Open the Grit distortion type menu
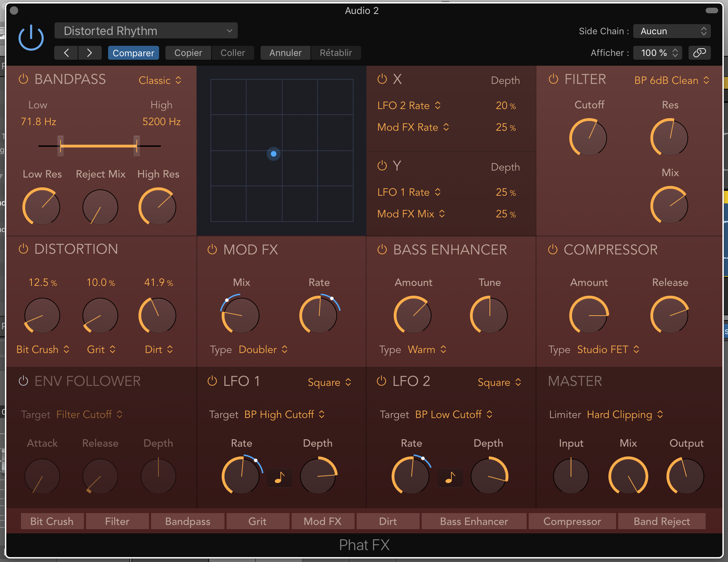Image resolution: width=728 pixels, height=562 pixels. pos(101,350)
